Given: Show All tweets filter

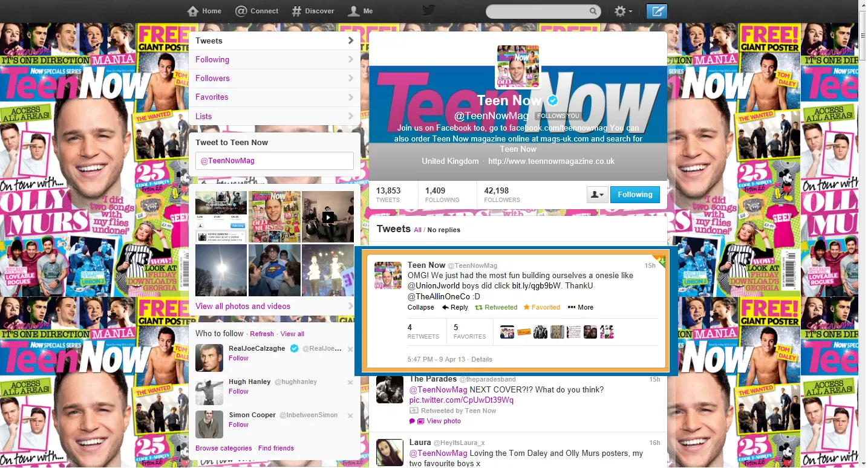Looking at the screenshot, I should (x=417, y=230).
